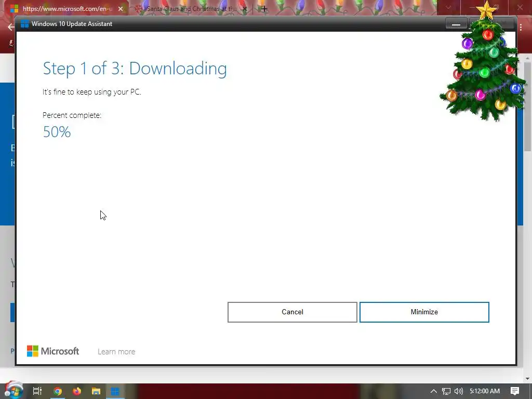Close the microsoft.com browser tab
Screen dimensions: 532x399
121,9
